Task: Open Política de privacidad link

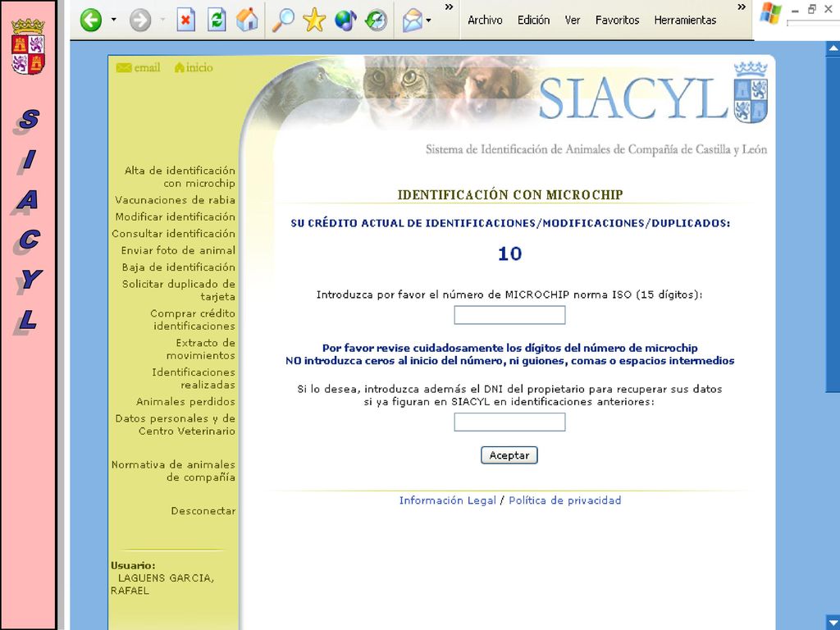Action: coord(565,500)
